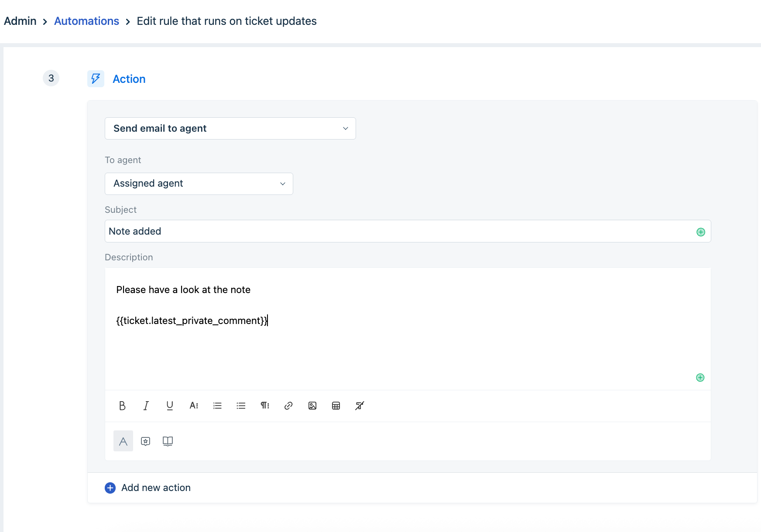The image size is (761, 532).
Task: Click the blue plus icon for new action
Action: click(110, 488)
